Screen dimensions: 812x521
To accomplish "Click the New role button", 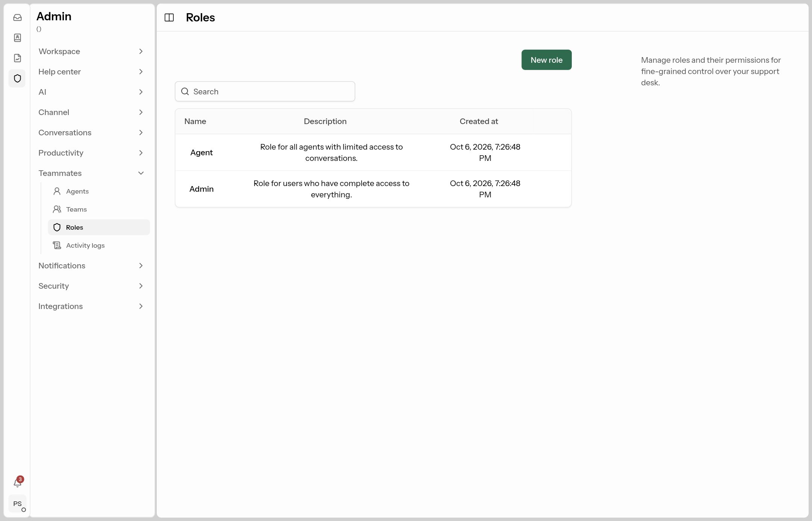I will 546,60.
